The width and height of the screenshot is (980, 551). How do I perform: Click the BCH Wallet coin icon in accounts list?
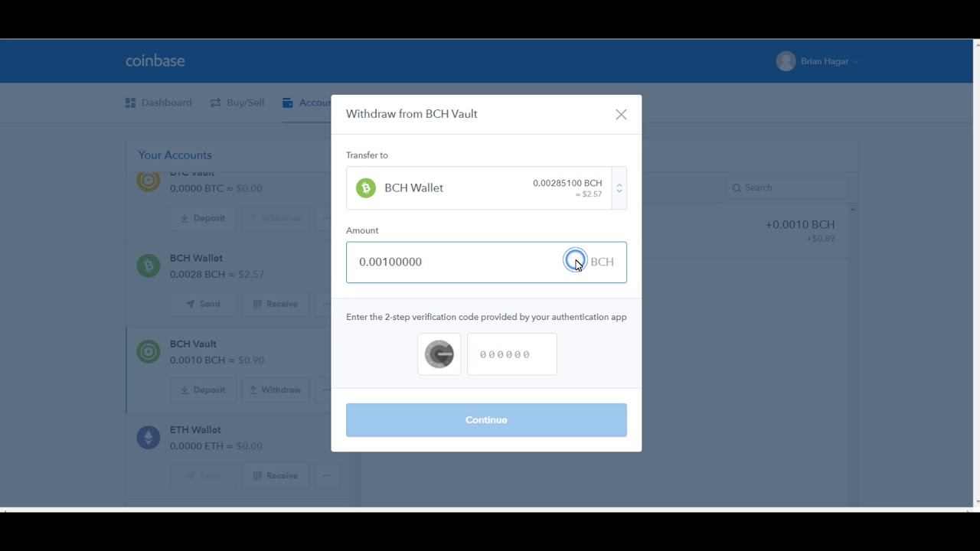coord(149,266)
